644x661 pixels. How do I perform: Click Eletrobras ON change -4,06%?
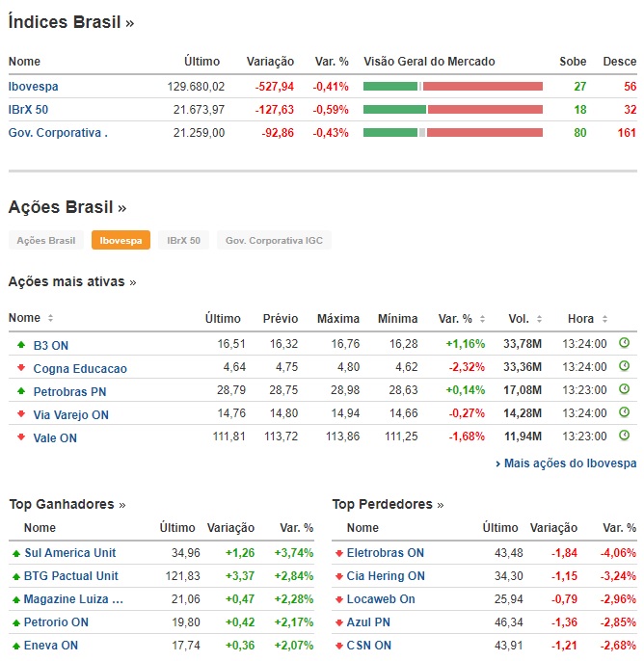[618, 553]
